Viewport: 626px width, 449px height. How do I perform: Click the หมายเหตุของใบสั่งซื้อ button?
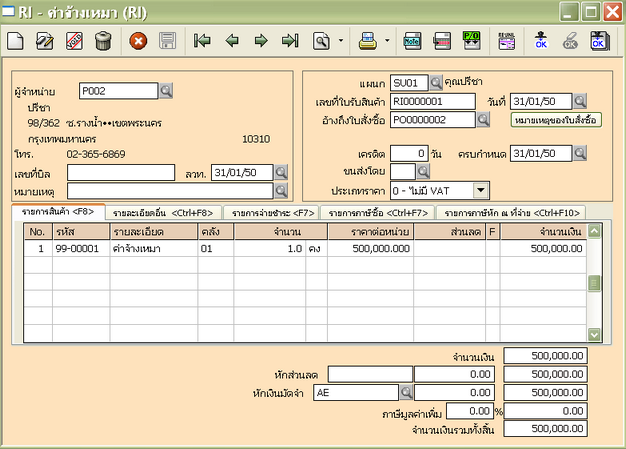point(555,119)
